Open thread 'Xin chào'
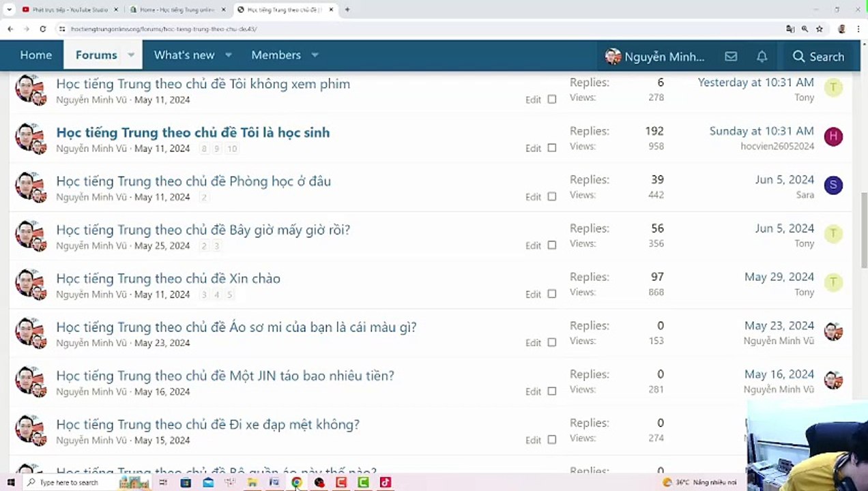 [168, 278]
